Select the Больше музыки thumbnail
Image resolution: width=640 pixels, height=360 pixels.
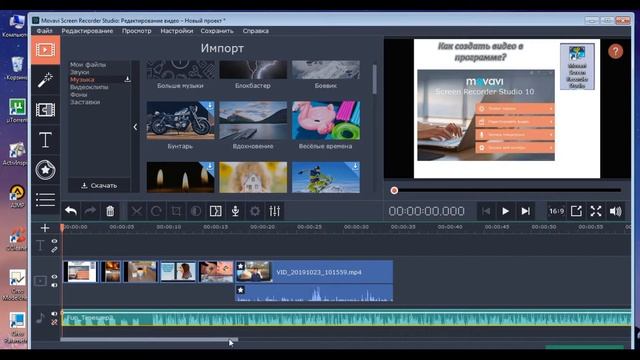pyautogui.click(x=180, y=70)
